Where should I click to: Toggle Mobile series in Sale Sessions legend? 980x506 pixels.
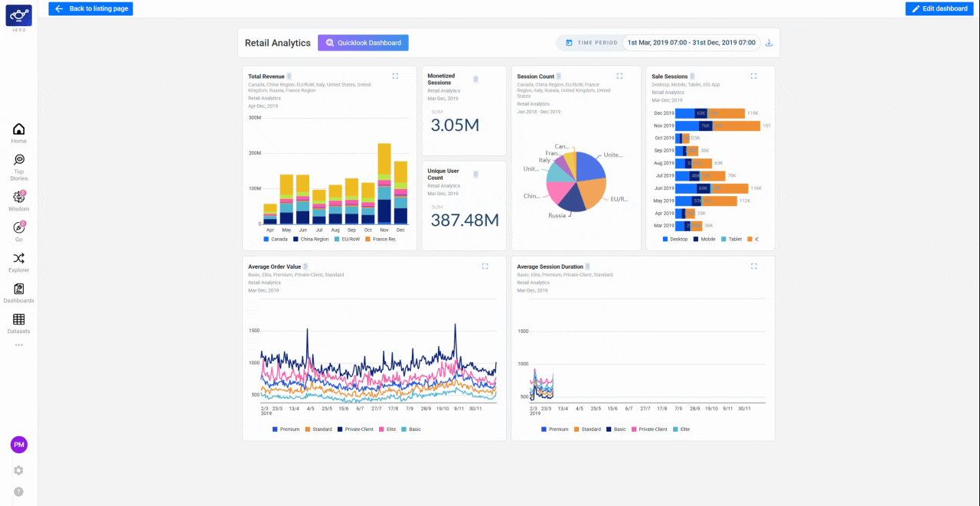(704, 240)
